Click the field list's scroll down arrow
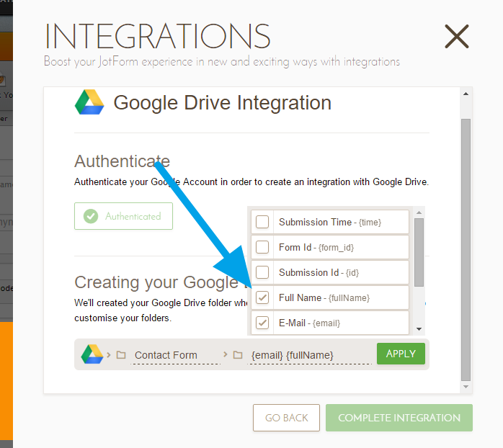 point(419,329)
